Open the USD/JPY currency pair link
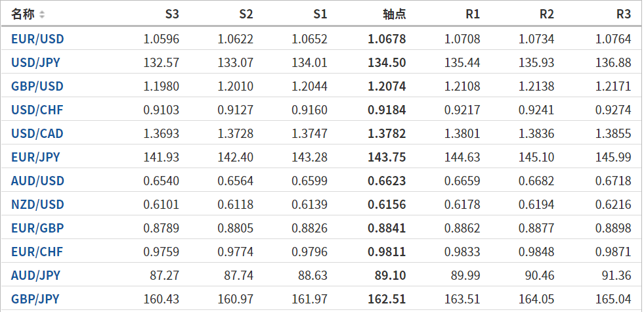 click(x=37, y=63)
